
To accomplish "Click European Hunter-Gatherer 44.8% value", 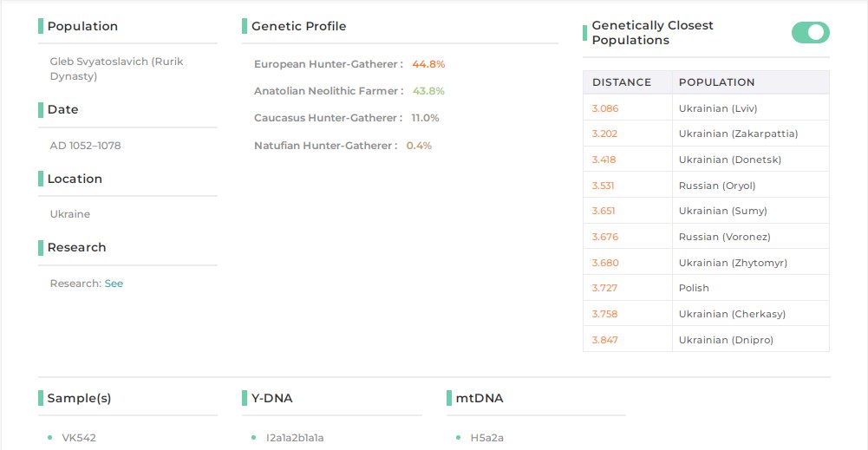I will click(x=428, y=64).
